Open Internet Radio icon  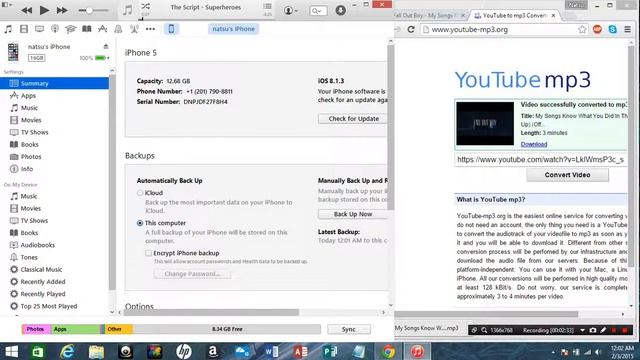click(134, 29)
